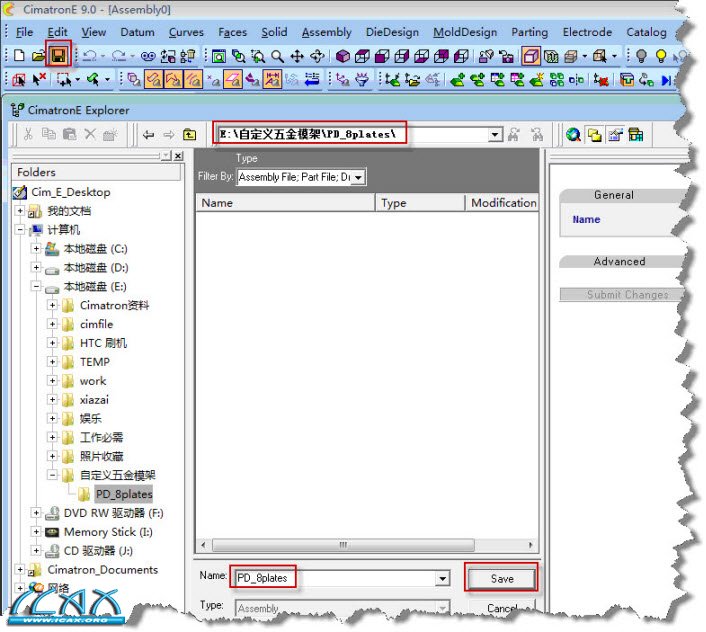
Task: Click the General section header
Action: 614,195
